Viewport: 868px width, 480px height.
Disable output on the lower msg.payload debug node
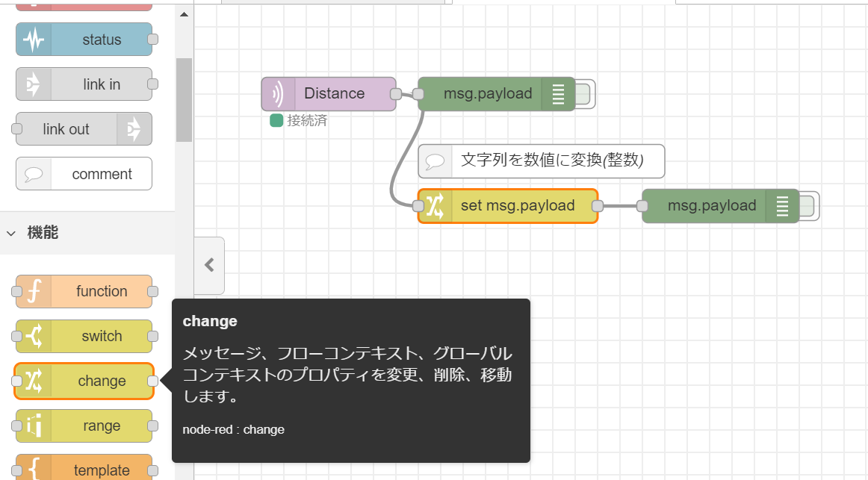[x=808, y=206]
